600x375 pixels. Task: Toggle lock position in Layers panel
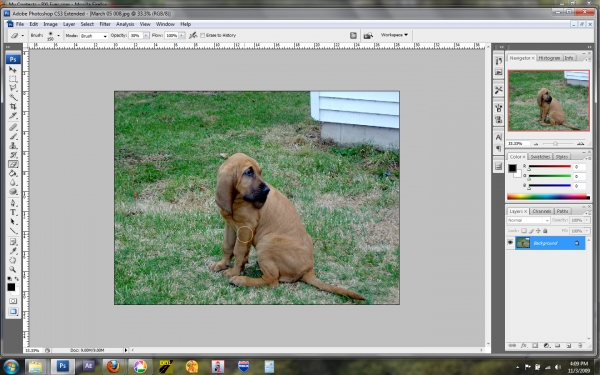pos(538,231)
